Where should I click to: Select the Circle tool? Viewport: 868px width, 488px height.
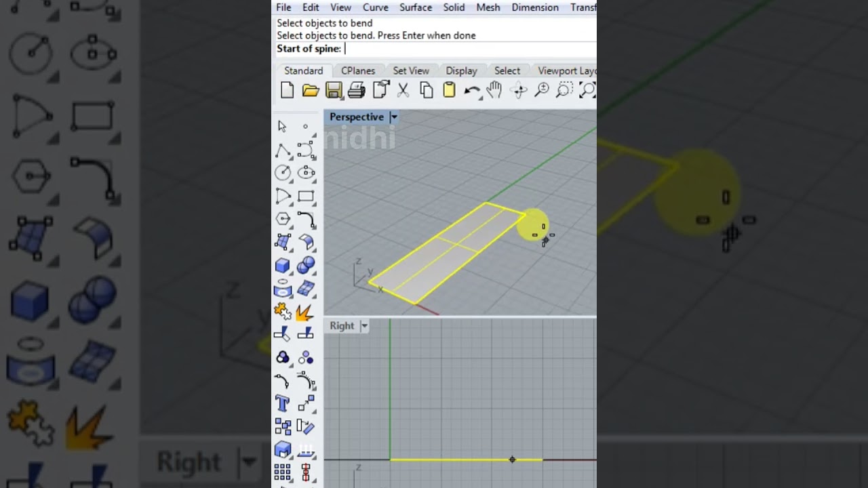283,173
